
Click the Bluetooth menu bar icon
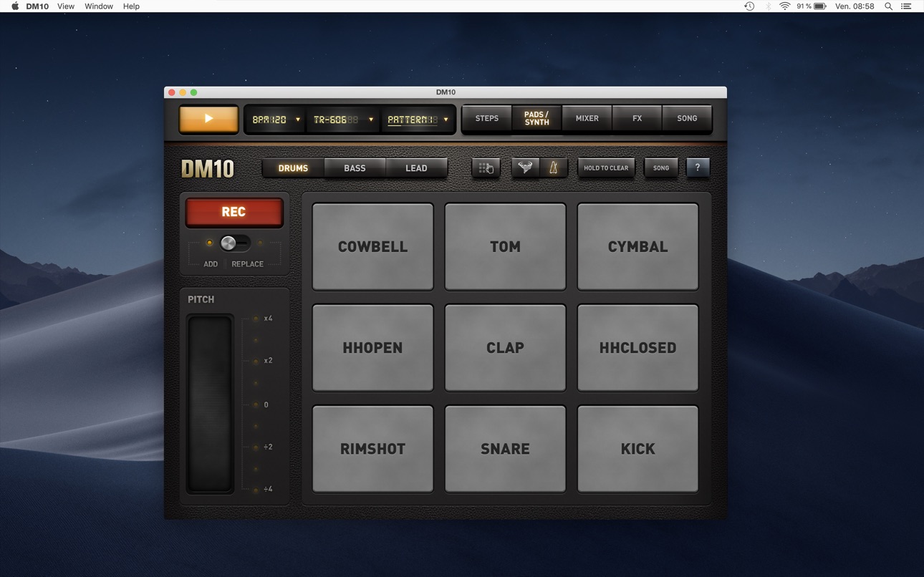pos(768,6)
